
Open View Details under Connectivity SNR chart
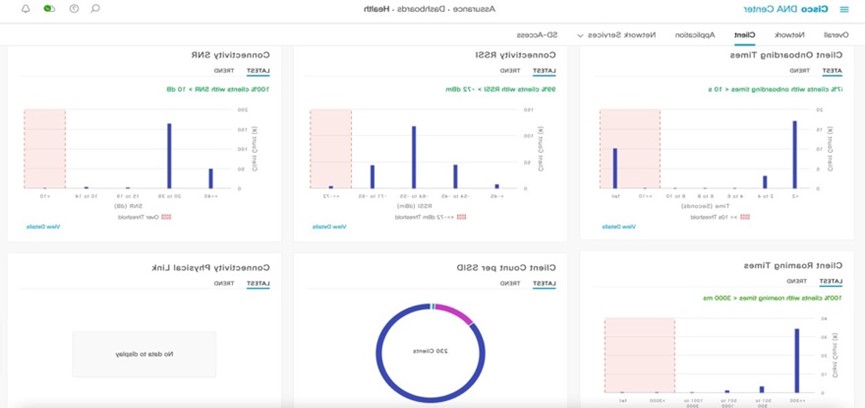(x=43, y=227)
